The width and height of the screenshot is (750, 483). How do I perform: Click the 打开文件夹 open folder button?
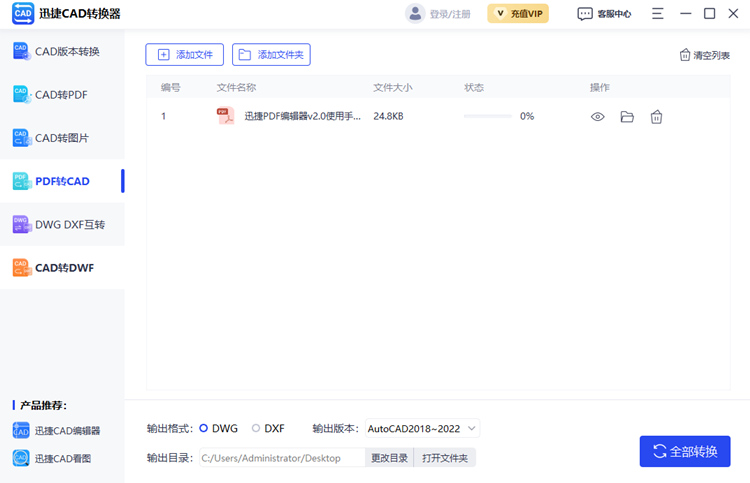click(445, 458)
